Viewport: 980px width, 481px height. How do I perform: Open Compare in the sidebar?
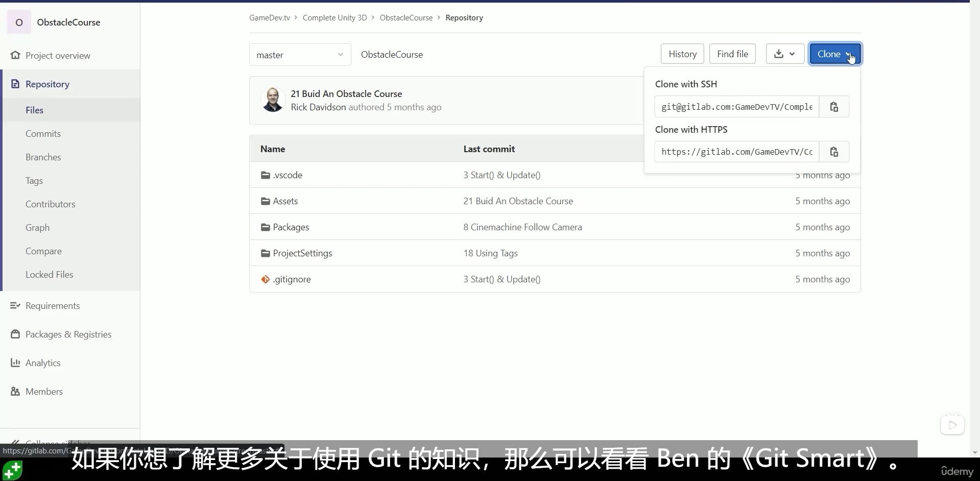43,251
